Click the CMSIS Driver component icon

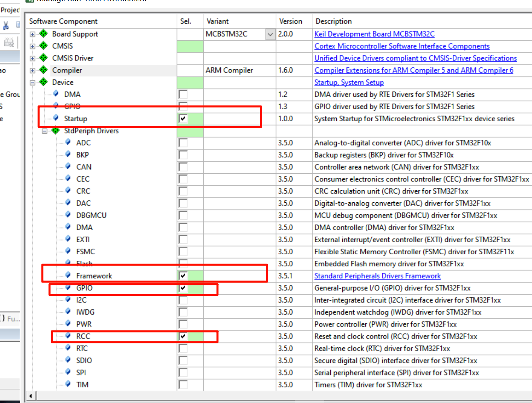click(43, 58)
